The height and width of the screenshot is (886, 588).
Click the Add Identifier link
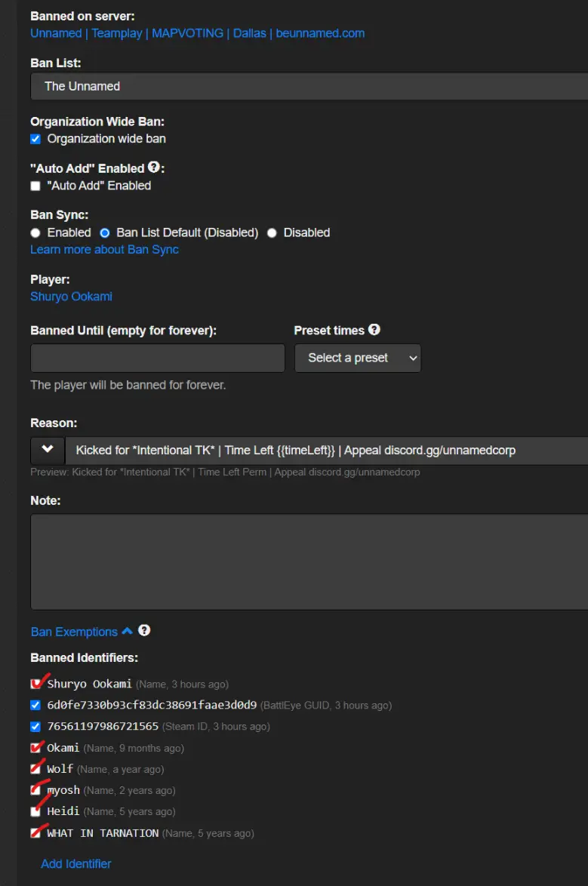coord(75,864)
